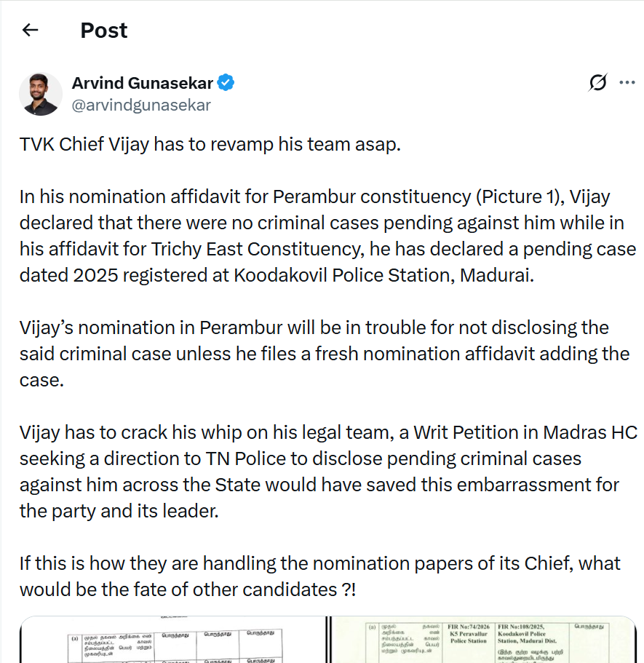The image size is (644, 663).
Task: Click the text 'the party and its leader.'
Action: (119, 511)
